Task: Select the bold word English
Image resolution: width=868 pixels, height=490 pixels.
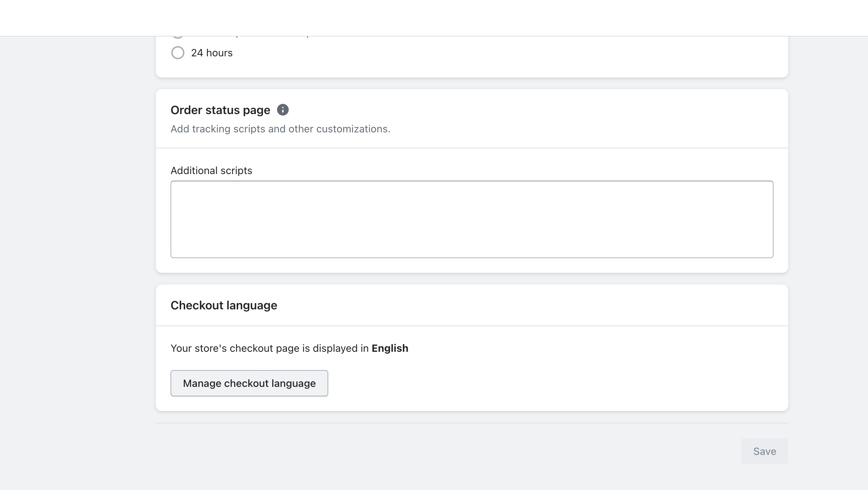Action: [x=390, y=348]
